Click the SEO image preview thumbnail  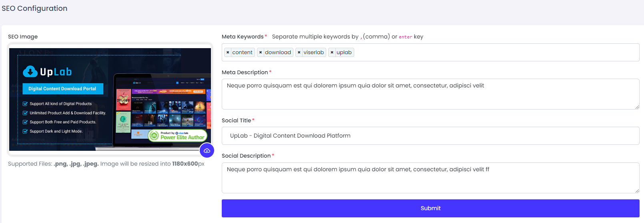coord(110,99)
